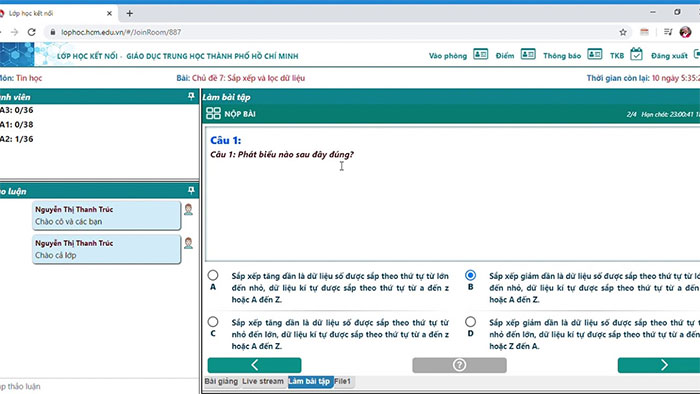Pin the member list panel
This screenshot has width=700, height=394.
[191, 96]
